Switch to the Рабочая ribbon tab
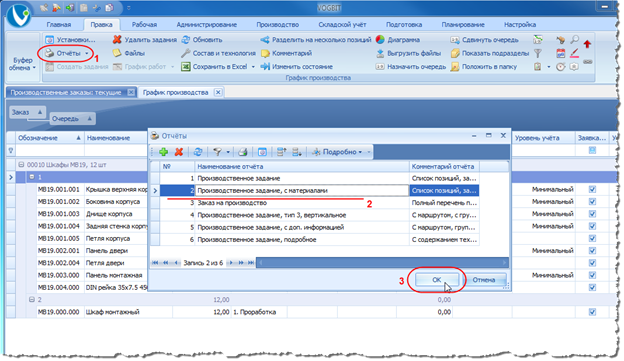The width and height of the screenshot is (624, 361). (x=144, y=25)
